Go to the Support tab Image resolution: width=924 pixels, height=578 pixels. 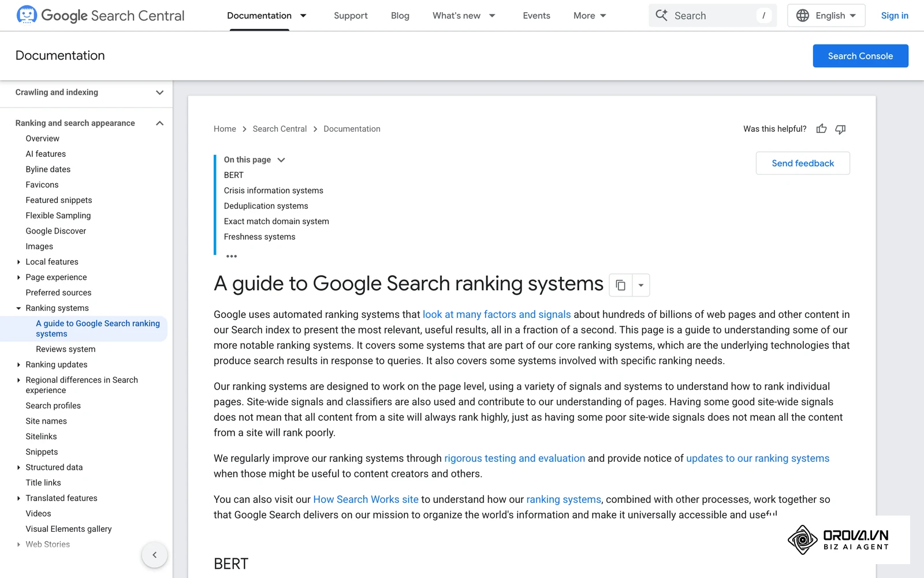click(x=351, y=16)
